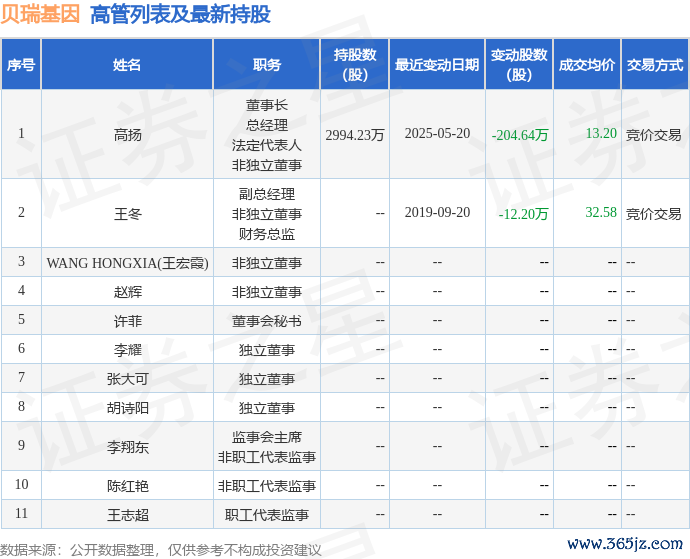Click row number 9
The height and width of the screenshot is (559, 690).
pyautogui.click(x=21, y=445)
